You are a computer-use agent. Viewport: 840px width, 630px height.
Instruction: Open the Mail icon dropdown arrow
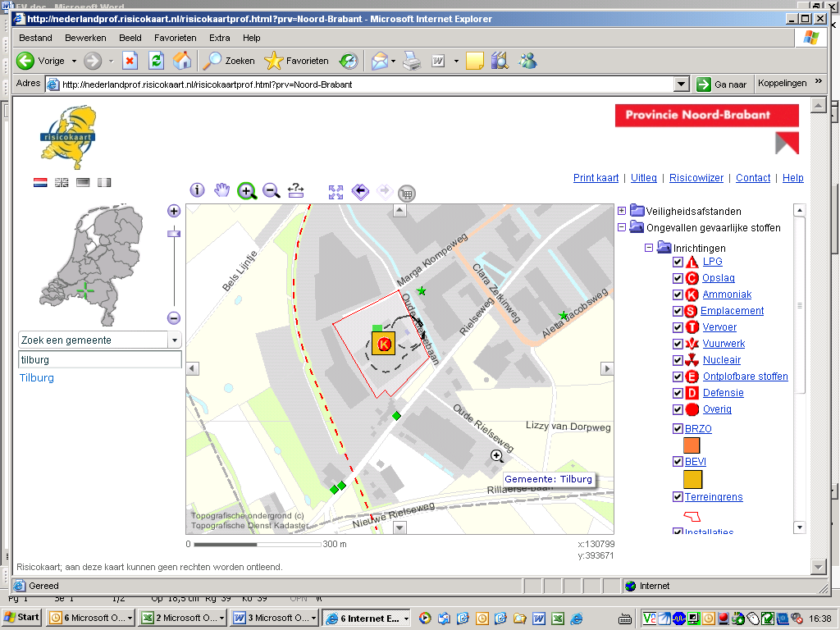pyautogui.click(x=393, y=61)
